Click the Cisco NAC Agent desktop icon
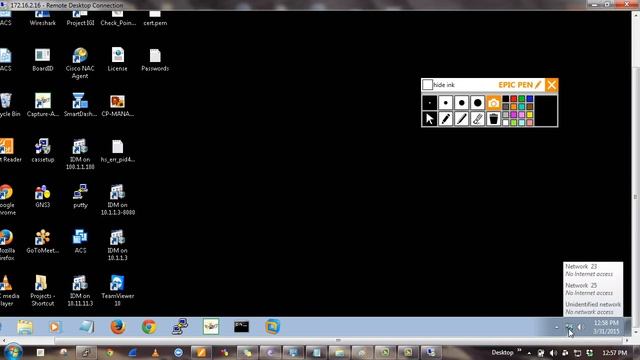Screen dimensions: 640x360 click(80, 63)
